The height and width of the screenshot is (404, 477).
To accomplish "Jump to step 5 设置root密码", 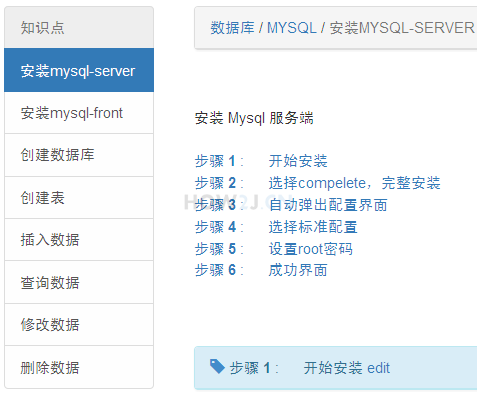I will pyautogui.click(x=273, y=249).
